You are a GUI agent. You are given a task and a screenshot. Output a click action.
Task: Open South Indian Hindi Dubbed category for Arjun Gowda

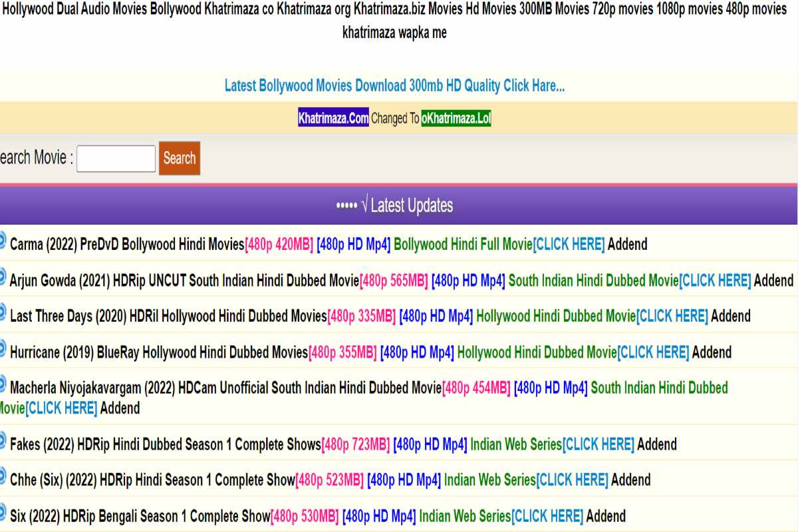tap(593, 281)
